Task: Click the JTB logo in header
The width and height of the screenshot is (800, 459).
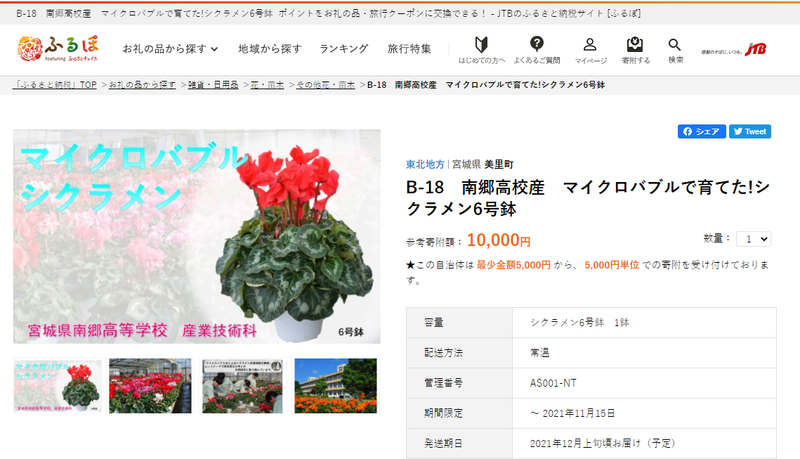Action: click(733, 49)
